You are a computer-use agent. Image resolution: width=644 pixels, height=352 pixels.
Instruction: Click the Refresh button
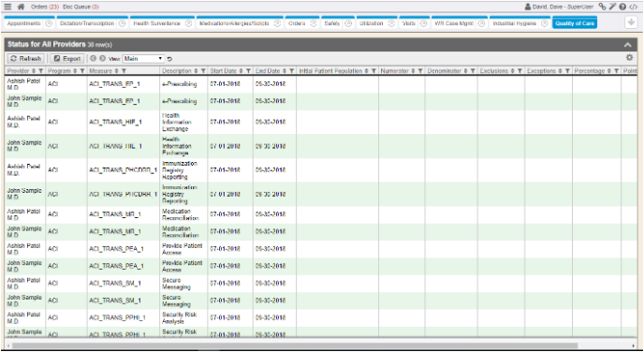pos(26,59)
